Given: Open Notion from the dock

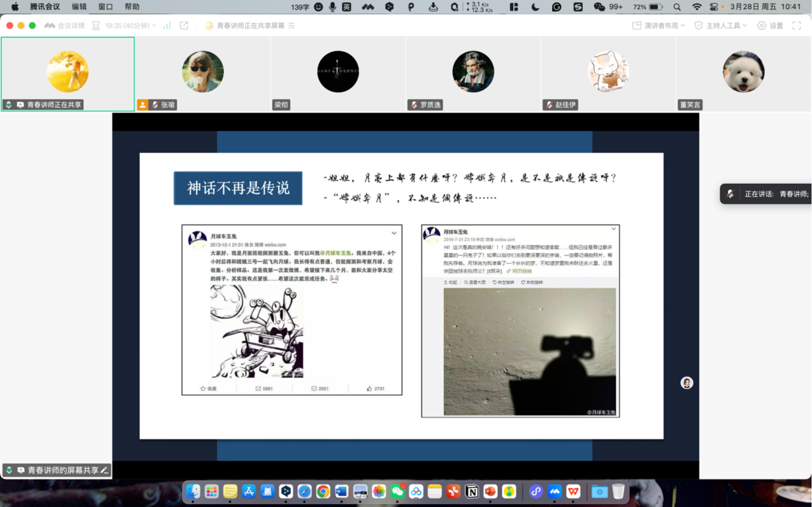Looking at the screenshot, I should tap(472, 492).
